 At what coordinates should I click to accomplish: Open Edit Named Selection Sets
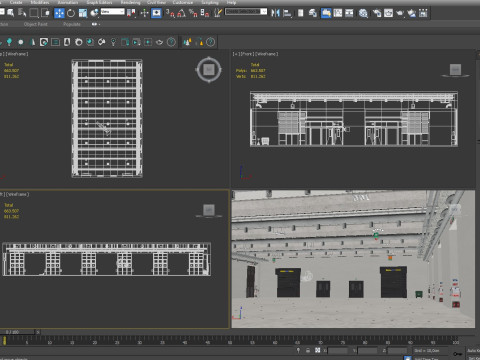coord(218,13)
